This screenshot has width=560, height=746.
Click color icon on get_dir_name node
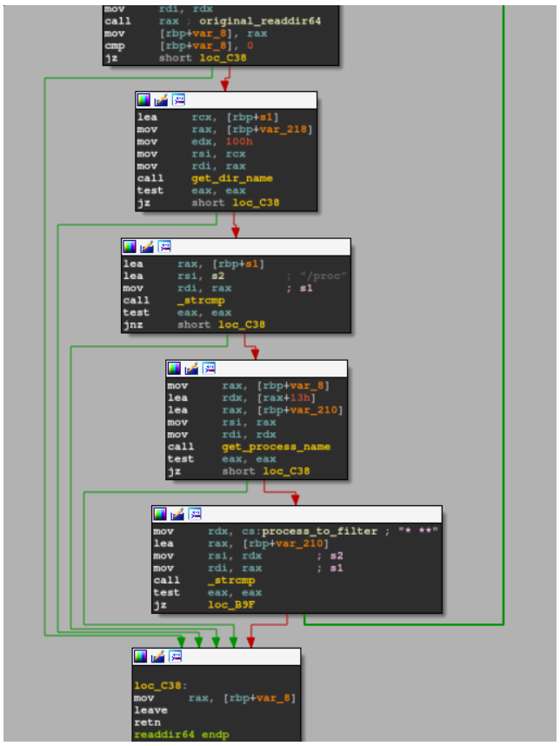144,100
